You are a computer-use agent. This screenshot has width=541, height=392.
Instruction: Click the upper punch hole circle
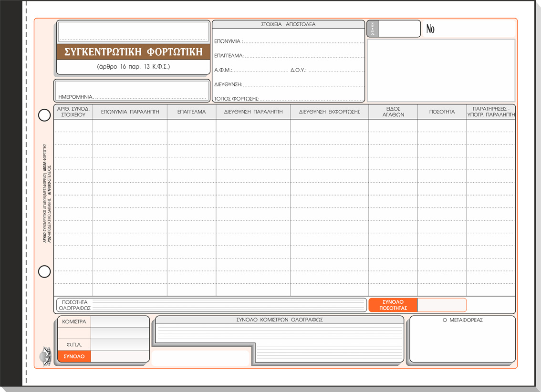click(44, 115)
